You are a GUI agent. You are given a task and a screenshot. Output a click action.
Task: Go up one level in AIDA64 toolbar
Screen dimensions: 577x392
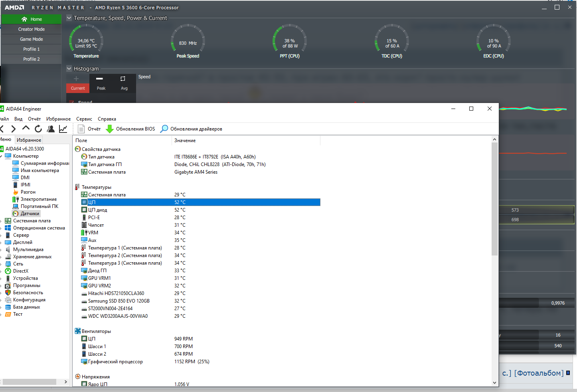[26, 128]
